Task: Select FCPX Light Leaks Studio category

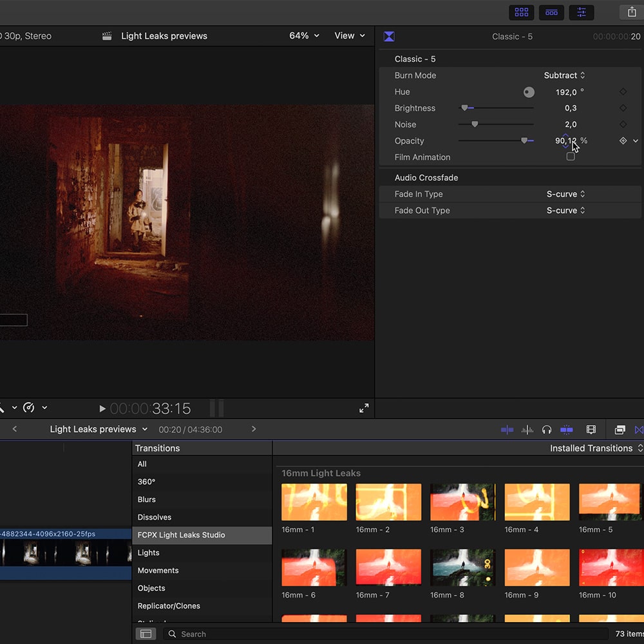Action: pos(182,535)
